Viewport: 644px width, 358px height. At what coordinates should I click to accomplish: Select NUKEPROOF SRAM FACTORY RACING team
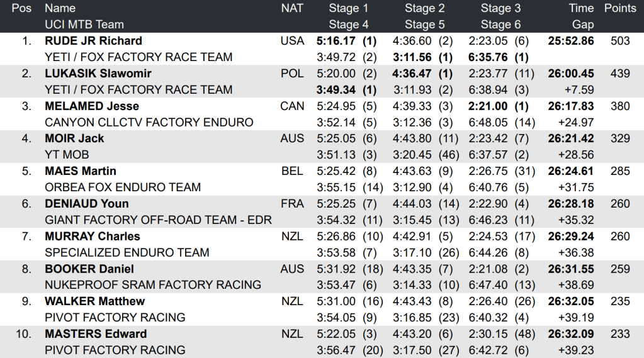[152, 285]
